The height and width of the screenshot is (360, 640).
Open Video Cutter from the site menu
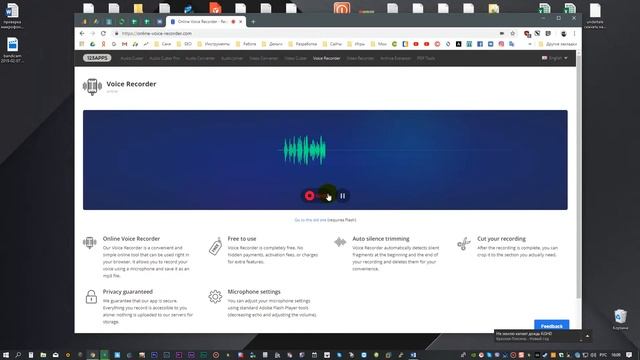point(296,58)
